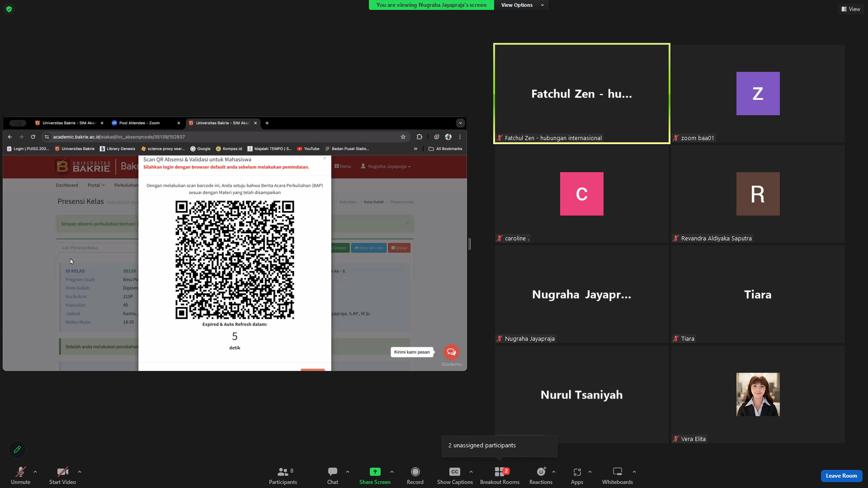Open the Reactions menu
The height and width of the screenshot is (488, 868).
coord(541,476)
